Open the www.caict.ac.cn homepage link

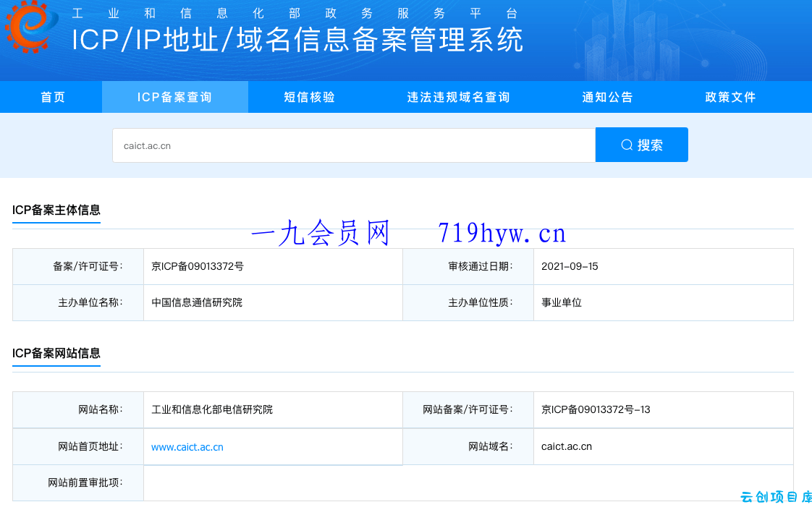point(187,447)
